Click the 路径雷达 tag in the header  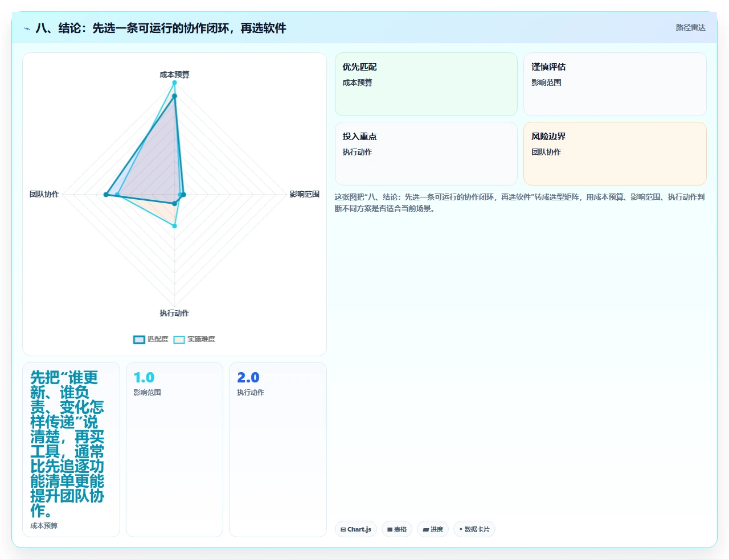[690, 27]
